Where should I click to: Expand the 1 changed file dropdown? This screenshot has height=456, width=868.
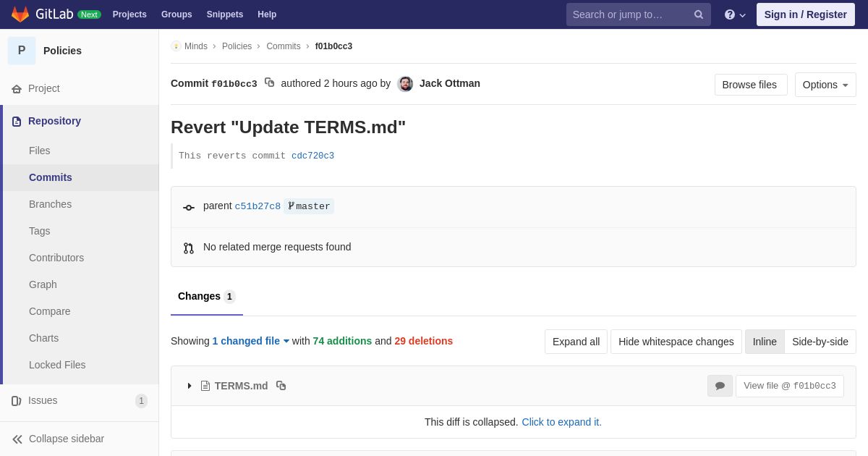pyautogui.click(x=250, y=341)
